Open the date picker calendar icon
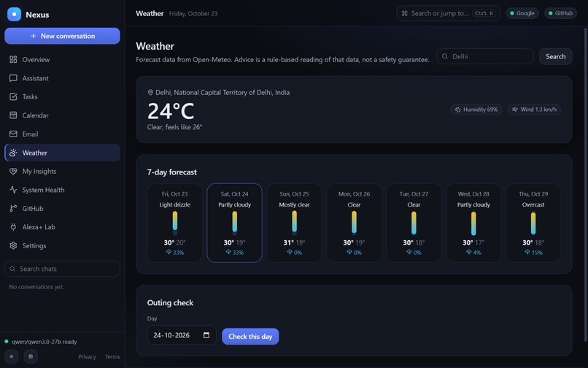 [x=206, y=335]
